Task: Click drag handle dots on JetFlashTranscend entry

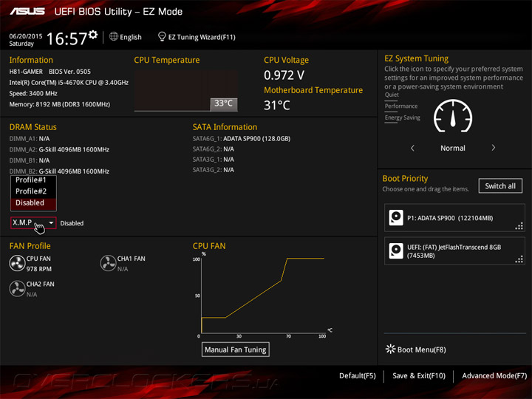Action: (519, 259)
